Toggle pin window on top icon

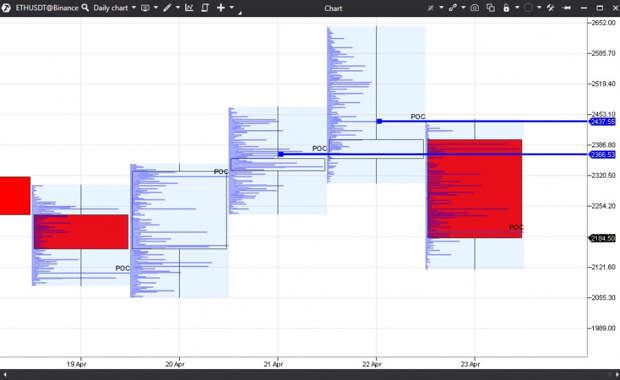pyautogui.click(x=566, y=8)
